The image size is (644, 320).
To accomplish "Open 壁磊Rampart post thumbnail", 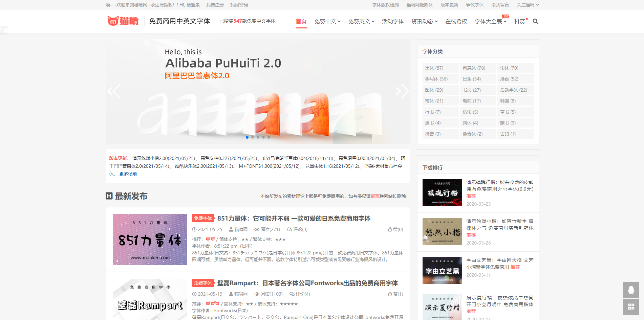I will pos(150,299).
